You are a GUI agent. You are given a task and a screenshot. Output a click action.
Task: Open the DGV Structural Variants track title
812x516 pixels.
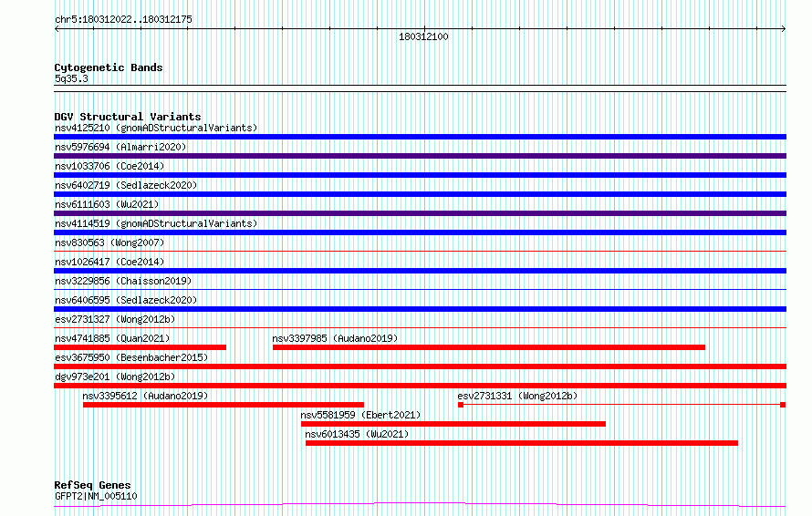128,117
